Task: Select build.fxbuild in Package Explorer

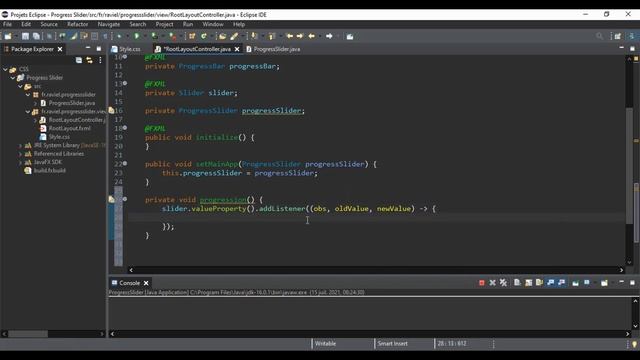Action: pos(45,170)
